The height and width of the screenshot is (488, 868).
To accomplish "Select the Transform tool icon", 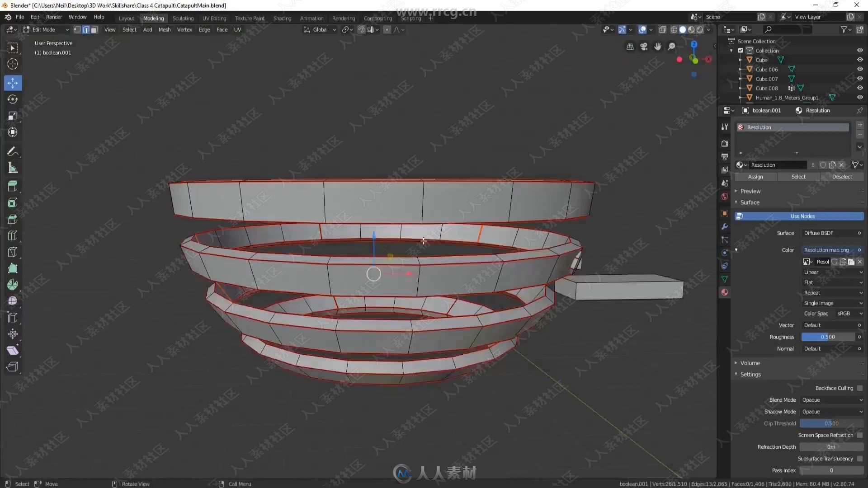I will [x=13, y=132].
